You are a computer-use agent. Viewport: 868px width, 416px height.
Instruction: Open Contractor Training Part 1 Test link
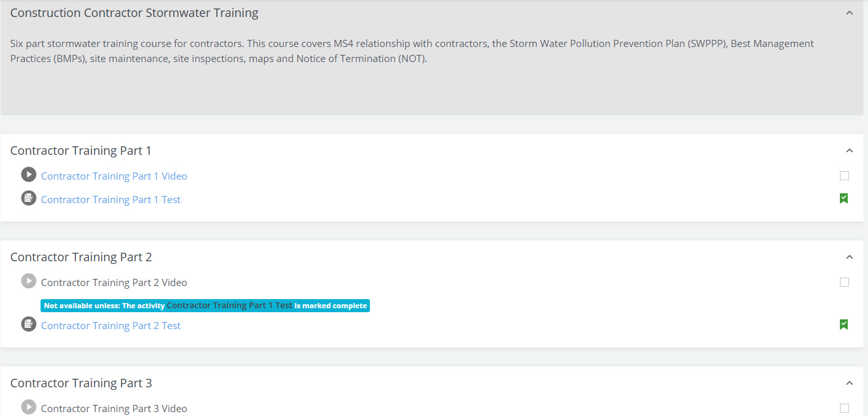tap(111, 200)
